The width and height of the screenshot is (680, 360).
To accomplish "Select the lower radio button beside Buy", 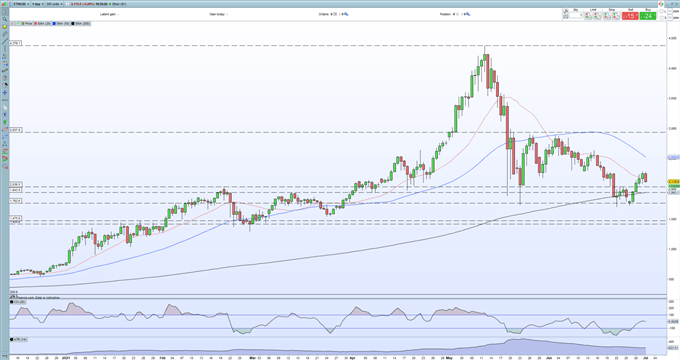I will 661,18.
